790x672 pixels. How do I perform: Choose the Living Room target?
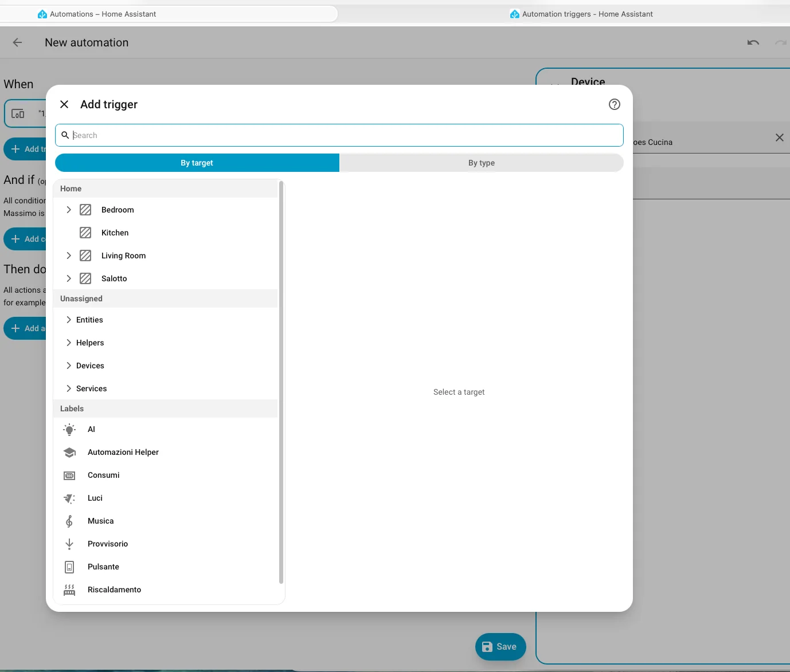(x=166, y=256)
